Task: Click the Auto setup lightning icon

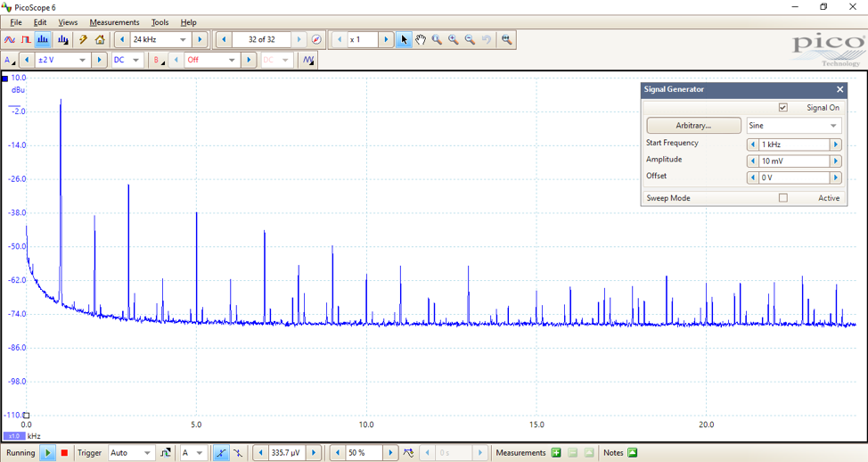Action: [x=83, y=40]
